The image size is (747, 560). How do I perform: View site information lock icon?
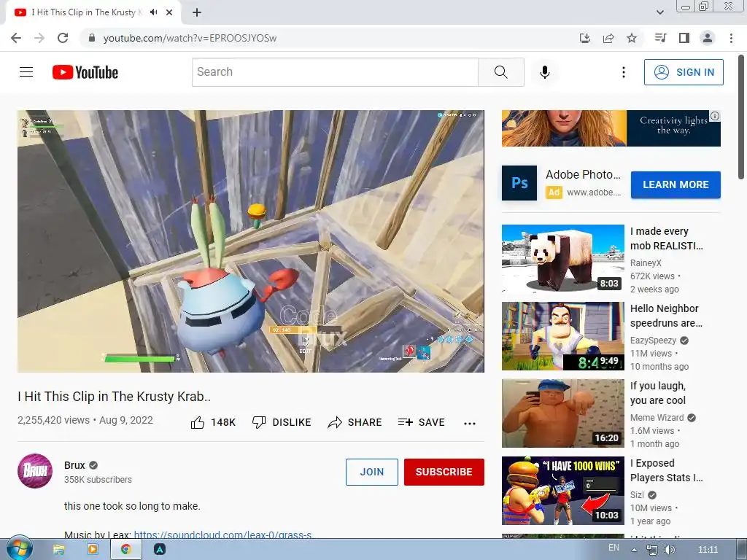point(92,38)
